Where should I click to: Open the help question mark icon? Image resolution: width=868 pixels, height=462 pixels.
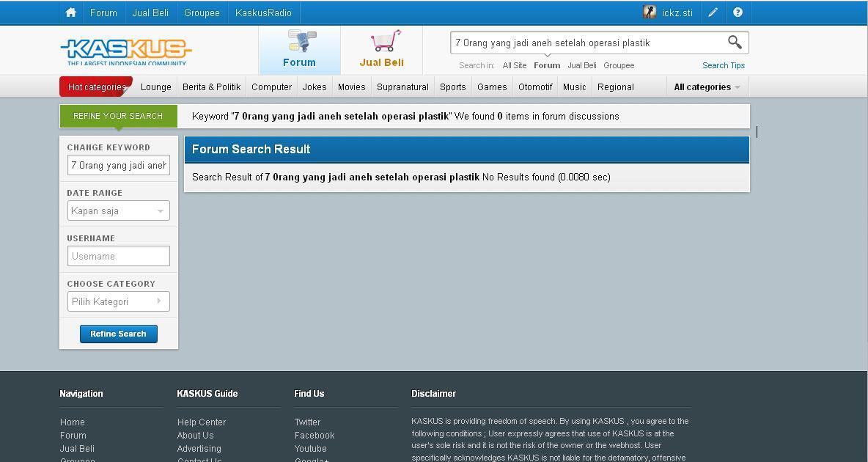tap(738, 12)
